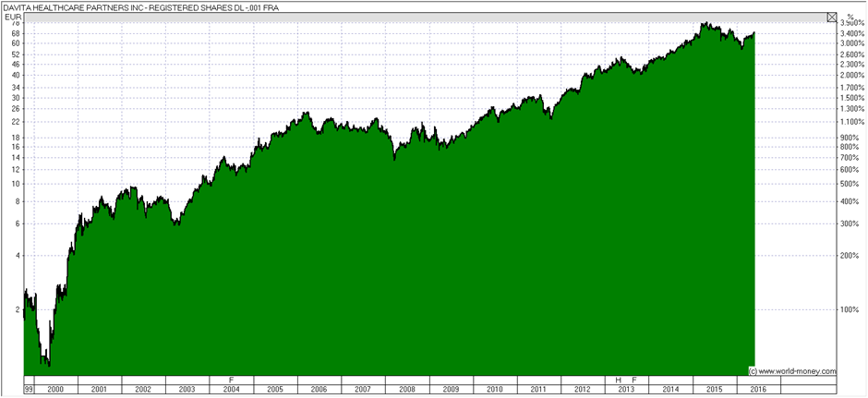868x398 pixels.
Task: Select the 2006 year segment on timeline
Action: (319, 390)
